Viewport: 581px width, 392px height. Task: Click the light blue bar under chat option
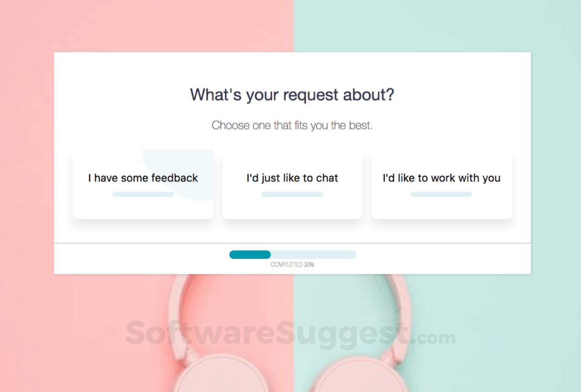[x=292, y=194]
